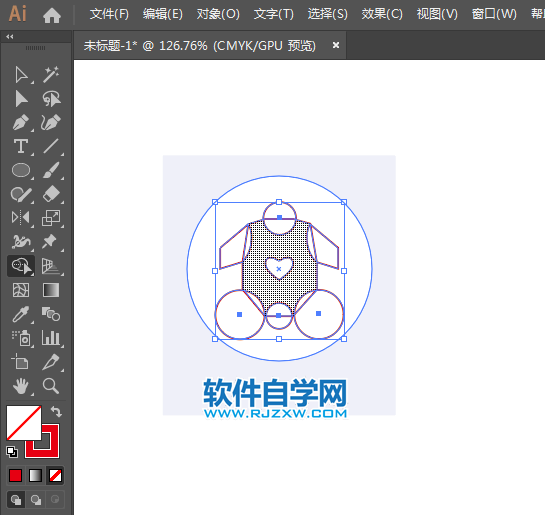This screenshot has height=515, width=545.
Task: Select the Direct Selection tool
Action: point(21,99)
